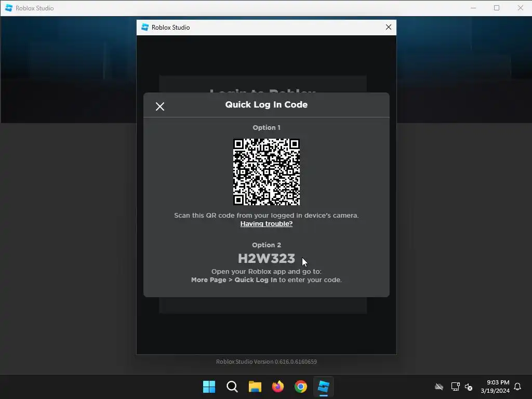Click Roblox Studio Version 0.616.0.6160659 text
Screen dimensions: 532x399
tap(267, 362)
